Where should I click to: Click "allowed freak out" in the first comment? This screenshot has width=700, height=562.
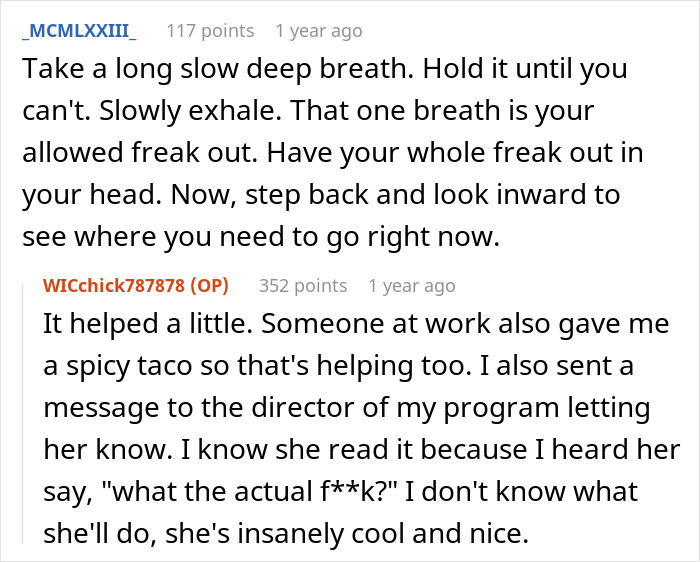(x=140, y=153)
